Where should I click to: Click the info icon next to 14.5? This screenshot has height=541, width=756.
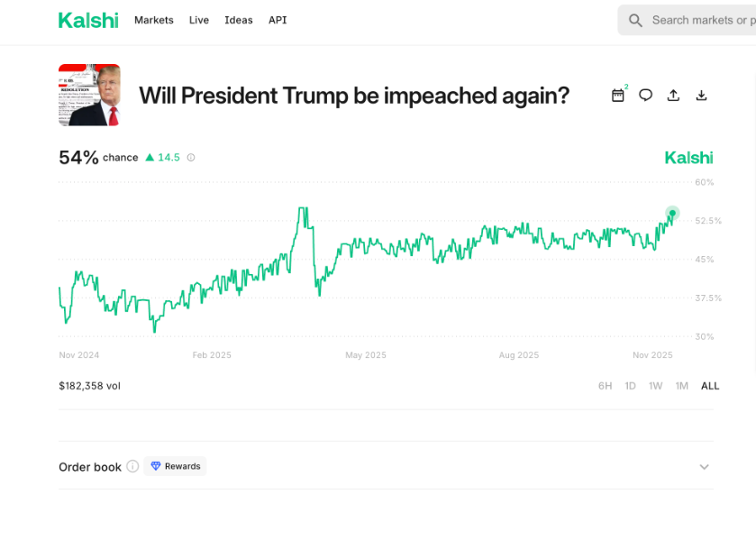(x=191, y=158)
